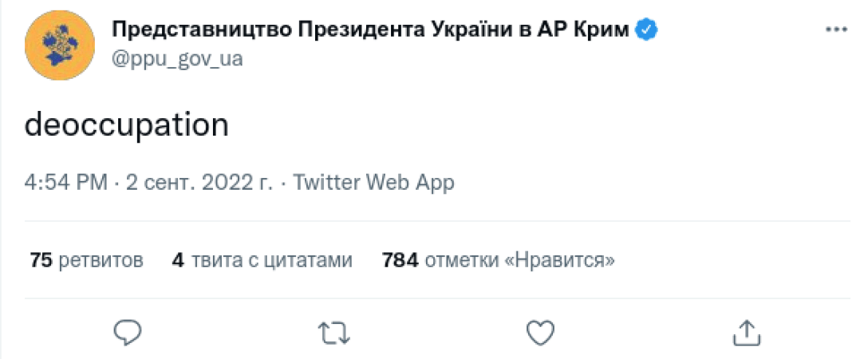Screen dimensions: 868x359
Task: Click the number 75 in retweets count
Action: pyautogui.click(x=41, y=260)
